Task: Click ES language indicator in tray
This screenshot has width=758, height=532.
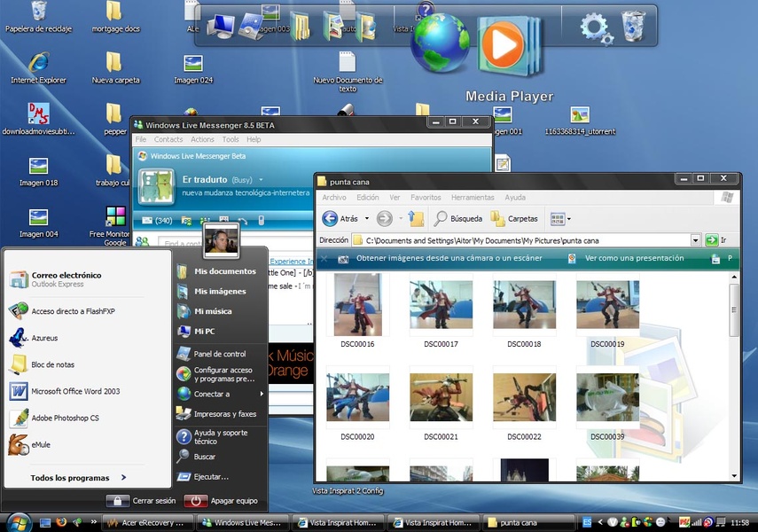Action: pyautogui.click(x=587, y=522)
